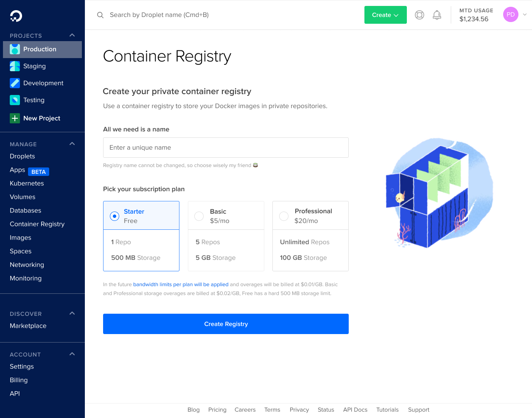Click the search magnifier icon
Viewport: 532px width, 418px height.
point(100,15)
